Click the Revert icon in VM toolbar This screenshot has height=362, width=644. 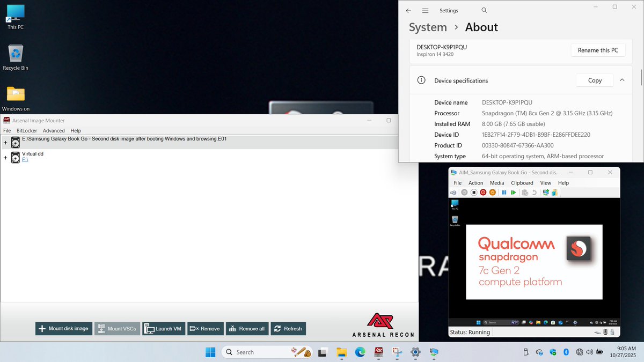pyautogui.click(x=535, y=192)
